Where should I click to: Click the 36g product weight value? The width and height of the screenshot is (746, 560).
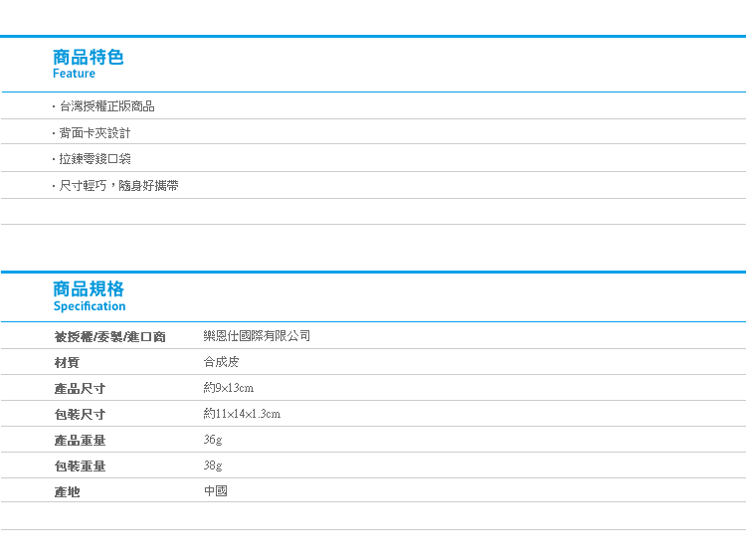pos(213,440)
